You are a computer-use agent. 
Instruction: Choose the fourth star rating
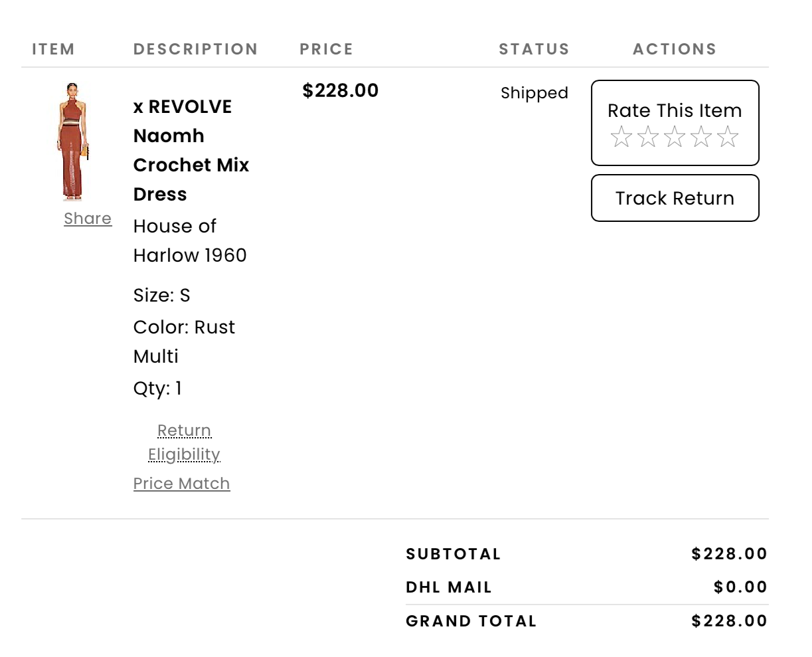pos(701,137)
